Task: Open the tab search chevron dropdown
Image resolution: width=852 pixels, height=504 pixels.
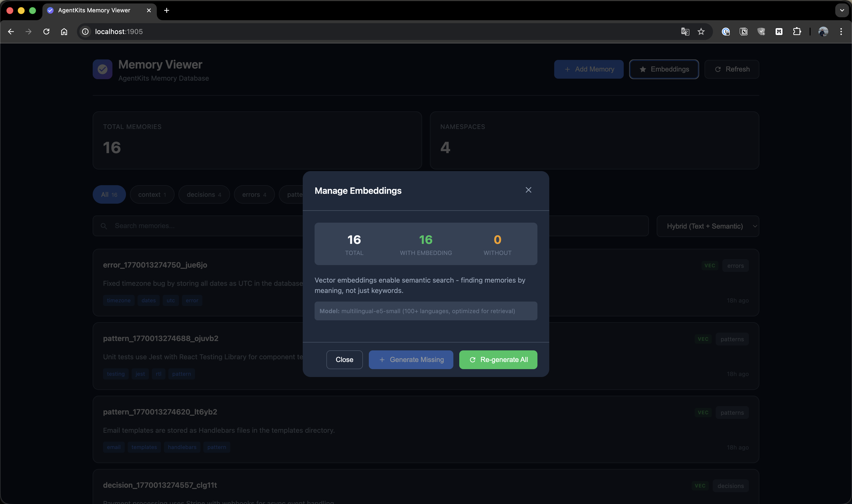Action: pyautogui.click(x=841, y=10)
